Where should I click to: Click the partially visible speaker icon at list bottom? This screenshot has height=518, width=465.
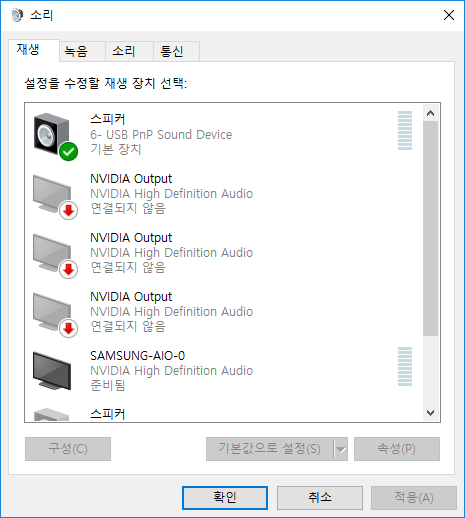[x=51, y=414]
